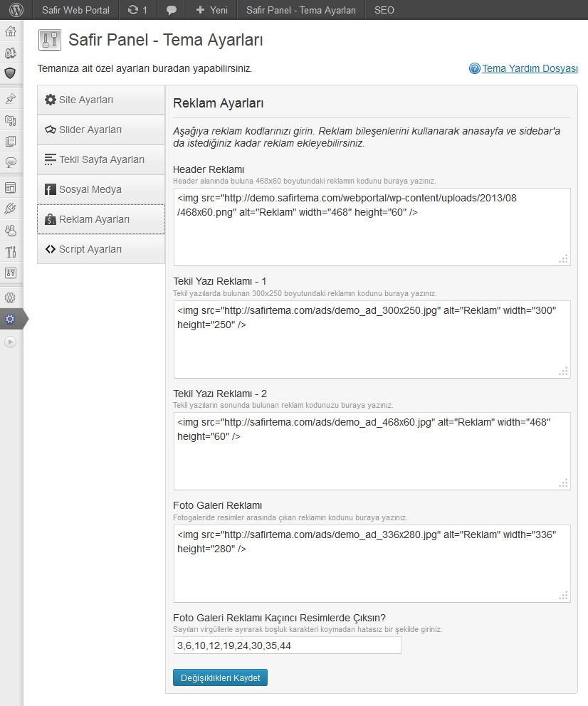Switch to Slider Ayarları tab
Image resolution: width=588 pixels, height=706 pixels.
tap(100, 130)
